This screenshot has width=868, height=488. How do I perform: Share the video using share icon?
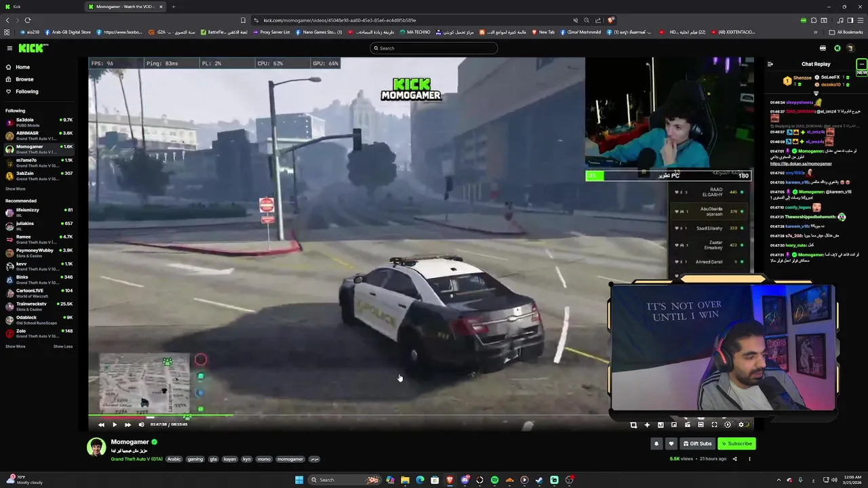click(734, 459)
